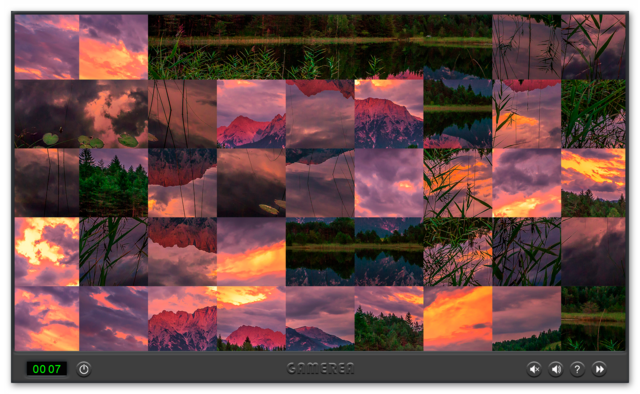Click the GAMEREA logo in the bottom bar

320,369
